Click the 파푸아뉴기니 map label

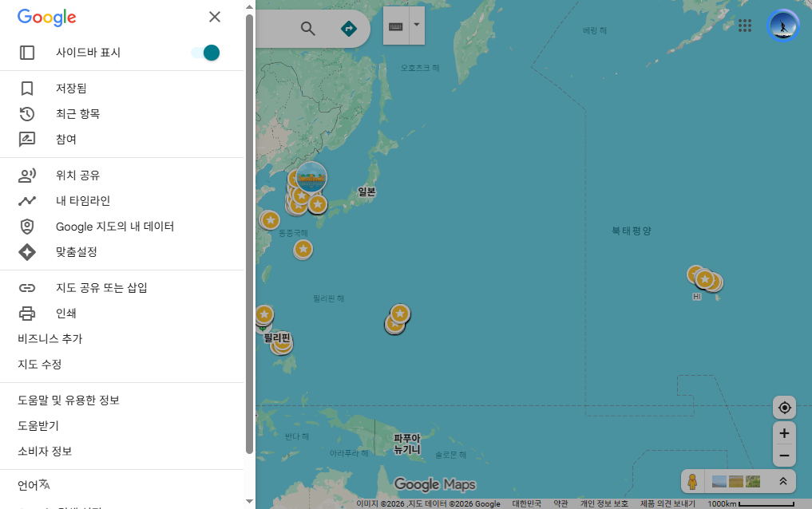407,444
